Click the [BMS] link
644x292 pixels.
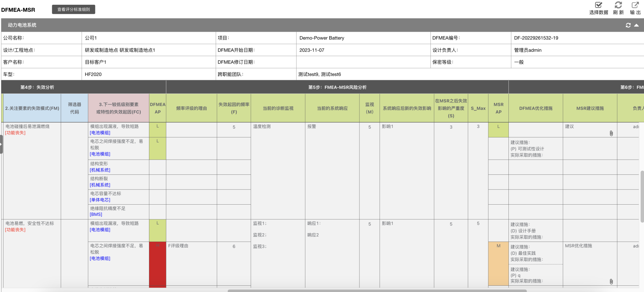(x=96, y=214)
